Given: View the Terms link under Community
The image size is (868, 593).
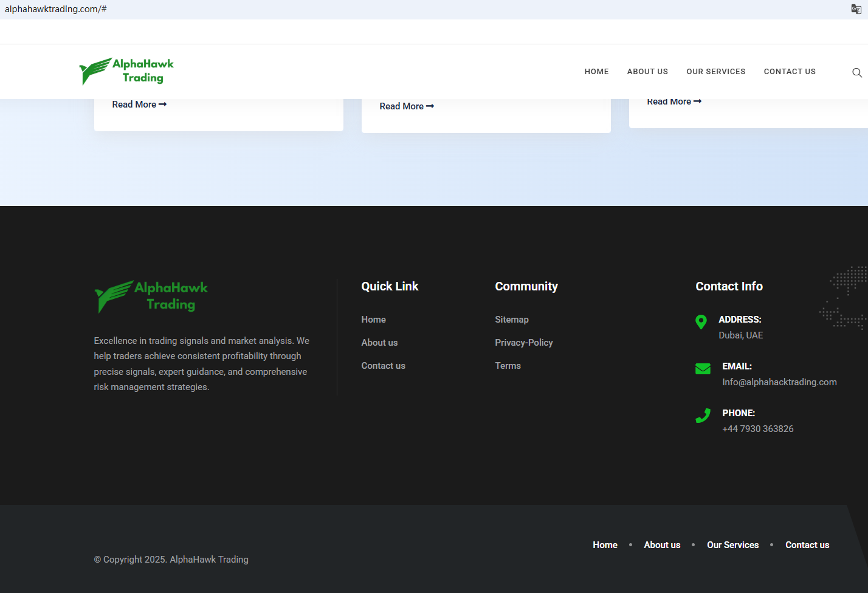Looking at the screenshot, I should click(508, 366).
